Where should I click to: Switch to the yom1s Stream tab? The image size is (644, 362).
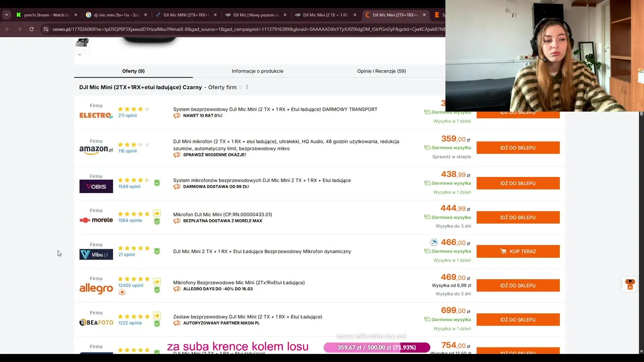click(46, 15)
